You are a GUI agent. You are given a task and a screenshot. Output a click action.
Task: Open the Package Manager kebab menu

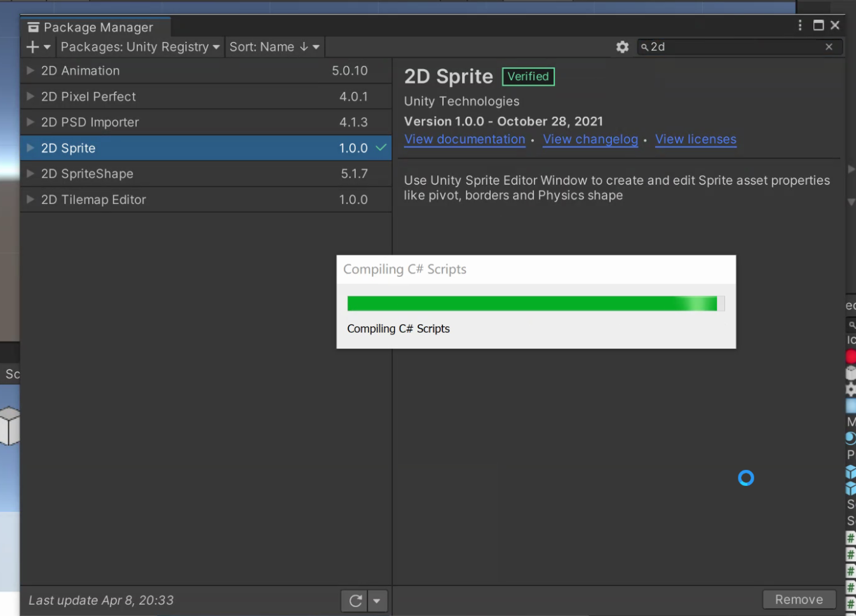[799, 25]
